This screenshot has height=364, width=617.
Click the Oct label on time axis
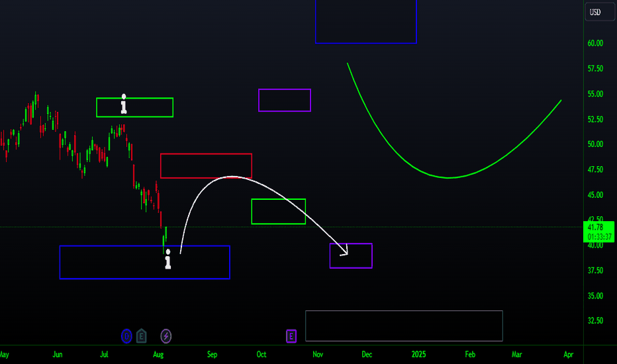click(x=261, y=355)
